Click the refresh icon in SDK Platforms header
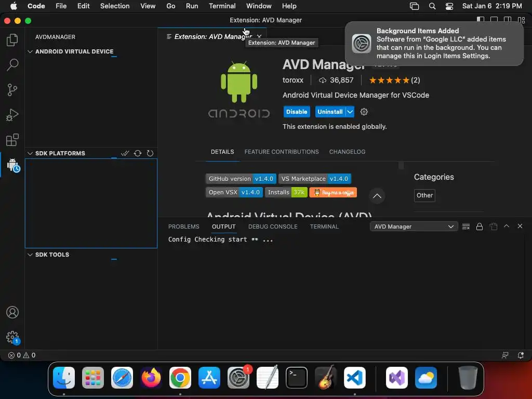The height and width of the screenshot is (399, 532). (150, 153)
